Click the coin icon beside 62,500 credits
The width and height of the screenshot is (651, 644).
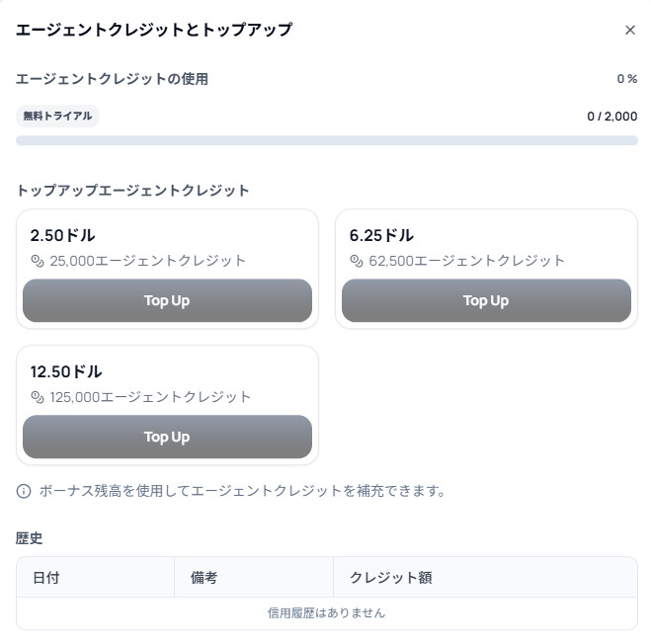click(358, 261)
